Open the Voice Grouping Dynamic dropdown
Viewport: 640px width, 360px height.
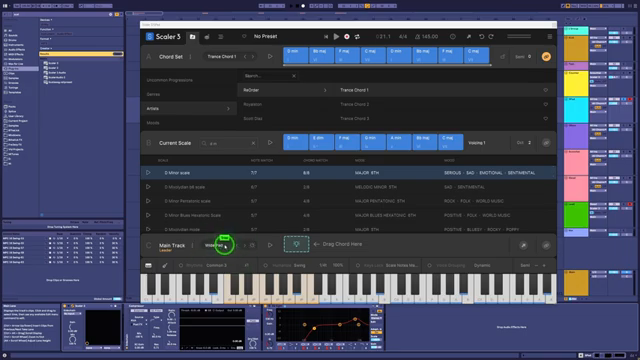[x=482, y=266]
